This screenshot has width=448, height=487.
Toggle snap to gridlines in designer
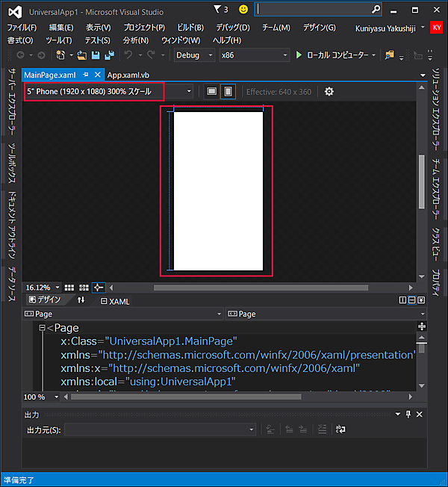tap(83, 288)
